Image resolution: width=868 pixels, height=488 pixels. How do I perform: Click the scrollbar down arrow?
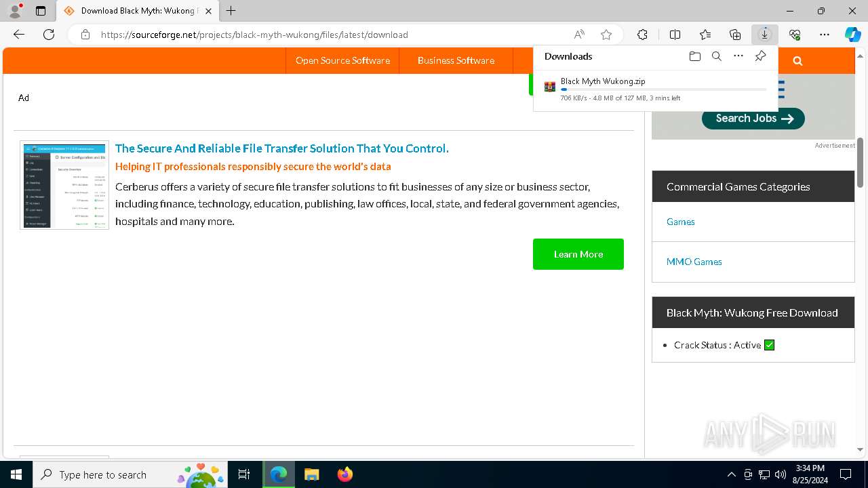point(861,449)
